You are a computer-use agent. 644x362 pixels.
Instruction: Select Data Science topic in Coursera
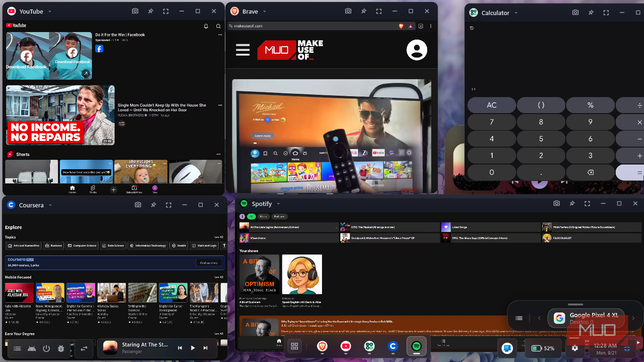[113, 246]
